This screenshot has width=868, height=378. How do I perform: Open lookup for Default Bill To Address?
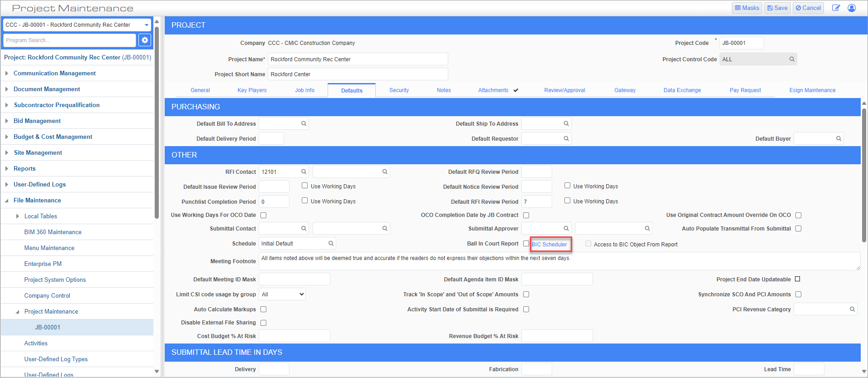pyautogui.click(x=304, y=123)
